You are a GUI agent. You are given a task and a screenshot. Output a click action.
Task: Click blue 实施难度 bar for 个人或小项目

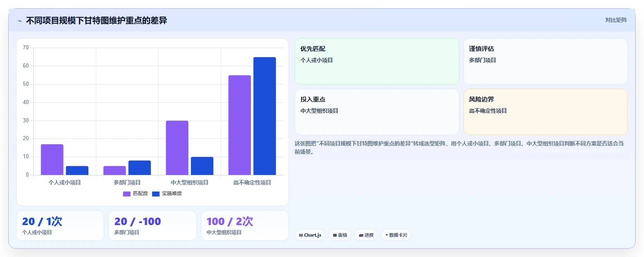pyautogui.click(x=77, y=170)
